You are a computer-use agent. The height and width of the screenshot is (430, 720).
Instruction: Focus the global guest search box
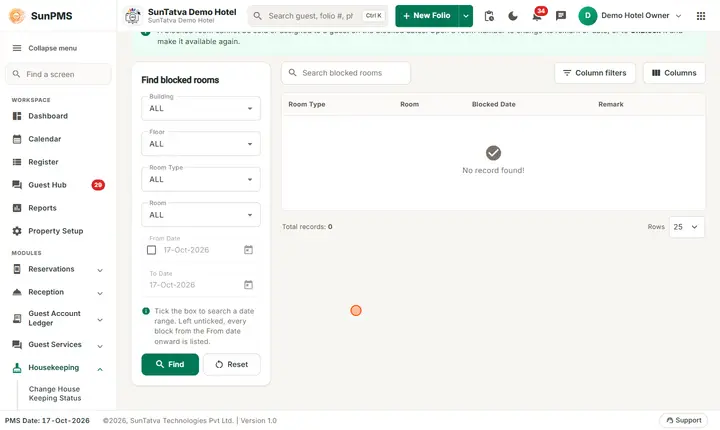click(x=318, y=16)
